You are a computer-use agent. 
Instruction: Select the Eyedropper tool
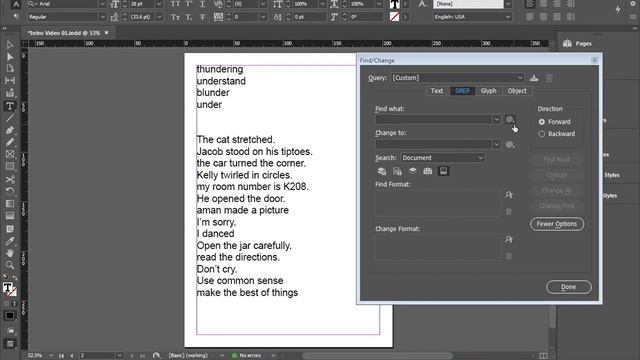coord(10,241)
